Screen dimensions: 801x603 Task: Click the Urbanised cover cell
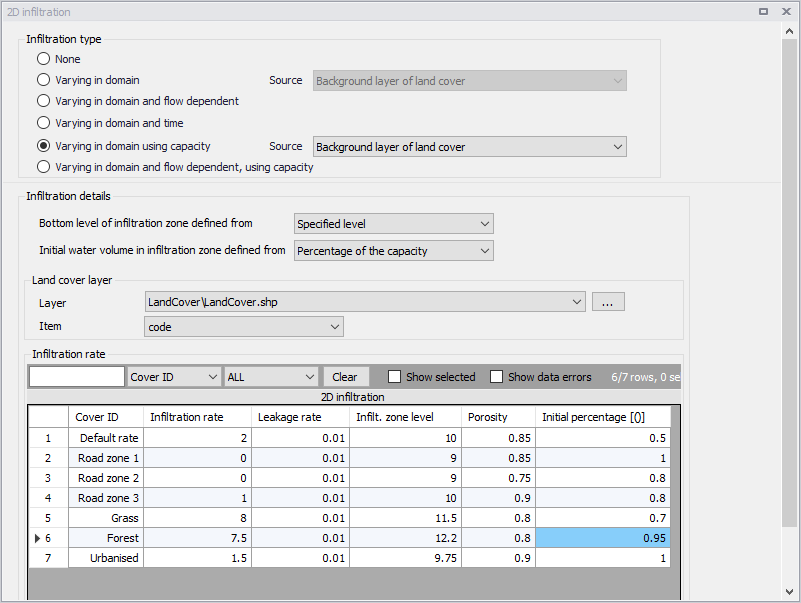click(106, 558)
